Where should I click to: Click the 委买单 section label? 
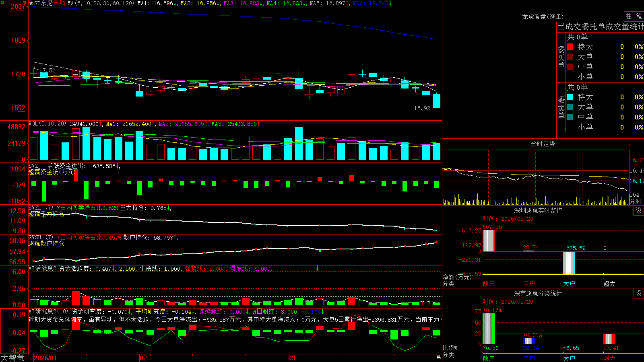[561, 57]
